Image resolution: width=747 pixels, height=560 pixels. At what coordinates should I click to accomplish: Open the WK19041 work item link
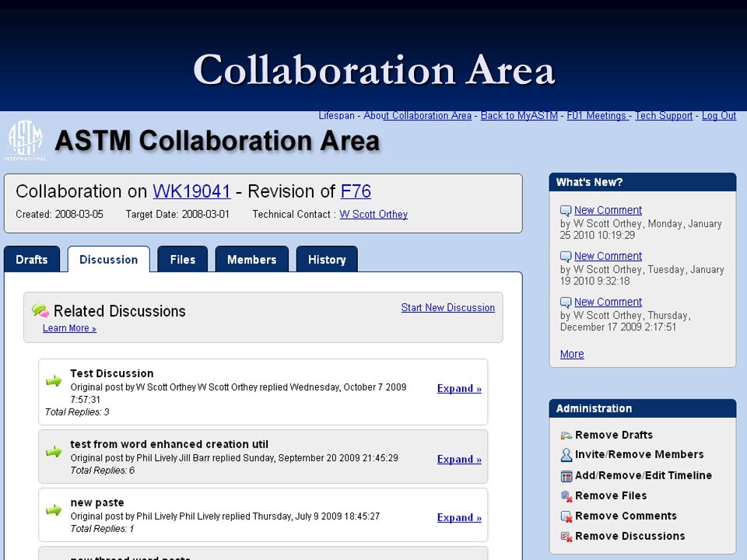click(x=191, y=191)
